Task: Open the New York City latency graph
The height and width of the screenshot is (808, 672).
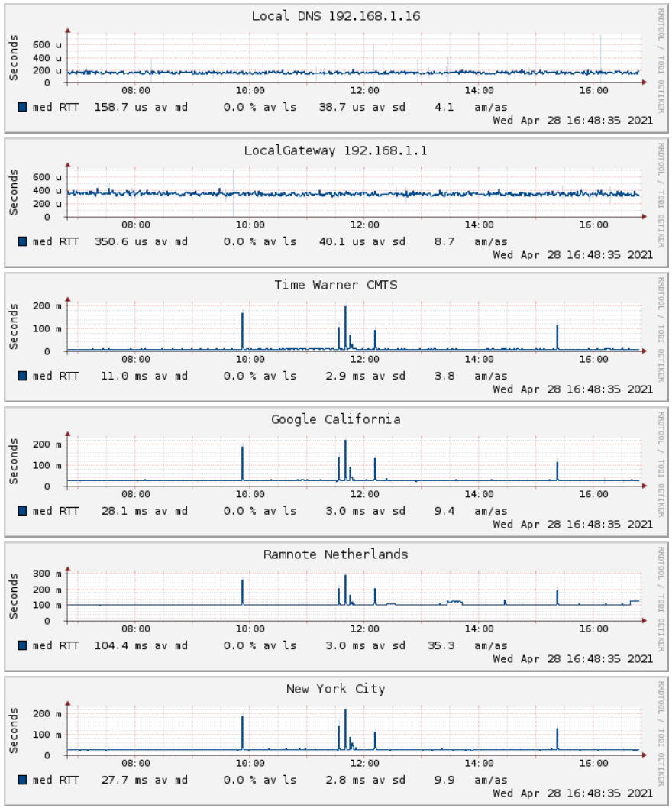Action: point(336,738)
